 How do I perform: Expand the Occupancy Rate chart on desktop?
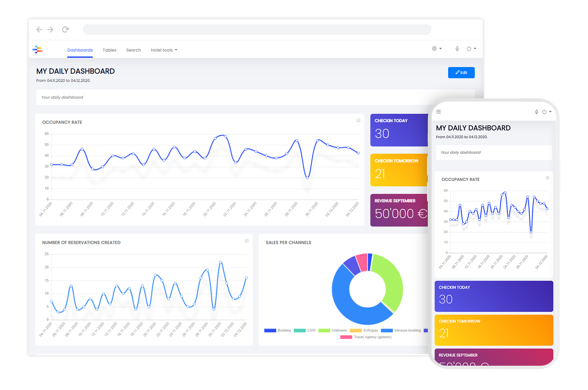pyautogui.click(x=358, y=120)
